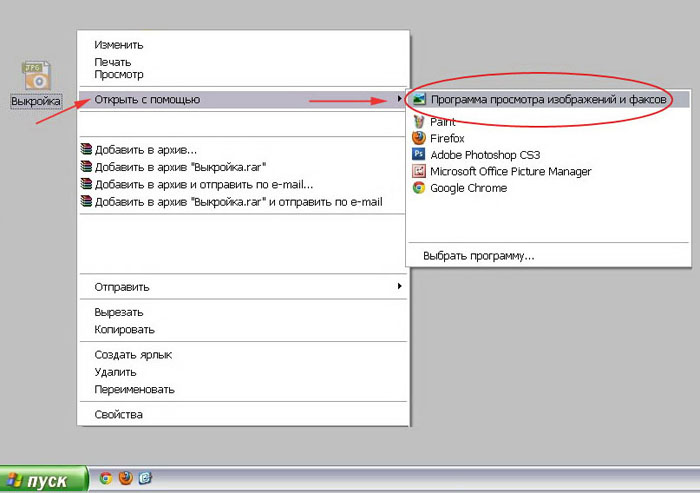Select Изменить from the context menu

[119, 45]
